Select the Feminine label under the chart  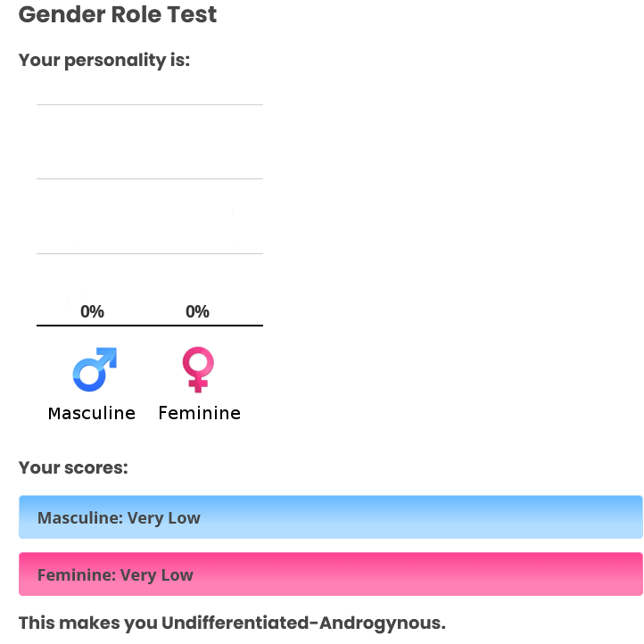tap(200, 413)
